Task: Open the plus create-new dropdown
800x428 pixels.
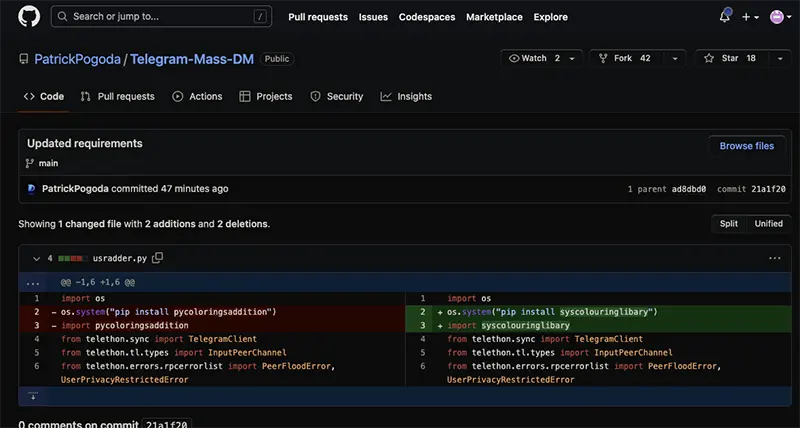Action: tap(750, 17)
